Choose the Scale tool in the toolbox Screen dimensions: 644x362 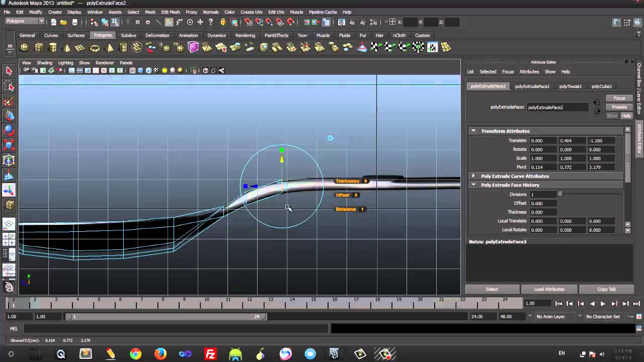[x=9, y=145]
